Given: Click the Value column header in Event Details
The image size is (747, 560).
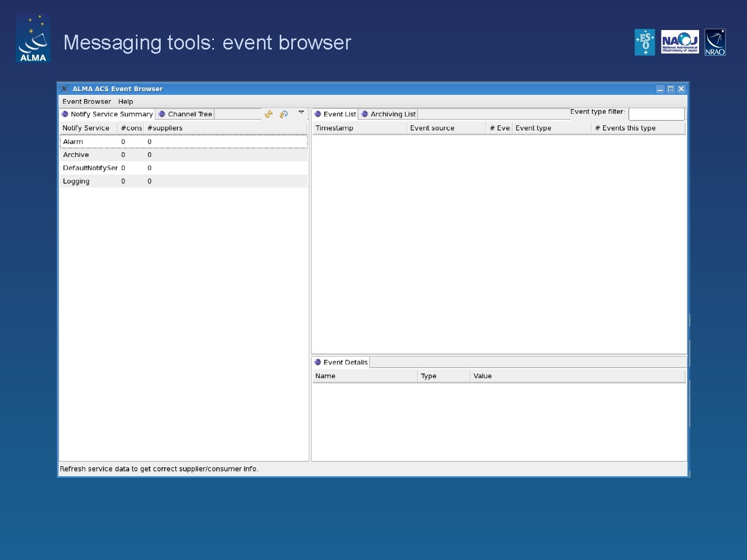Looking at the screenshot, I should point(578,376).
